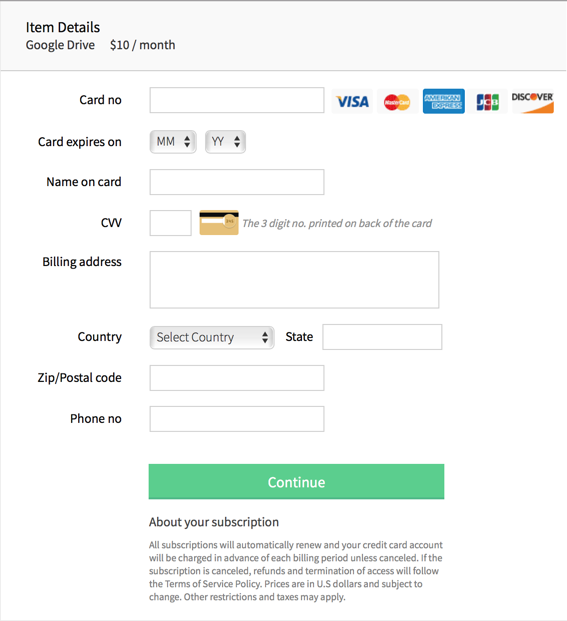The image size is (567, 621).
Task: Click the JCB card logo
Action: (487, 101)
